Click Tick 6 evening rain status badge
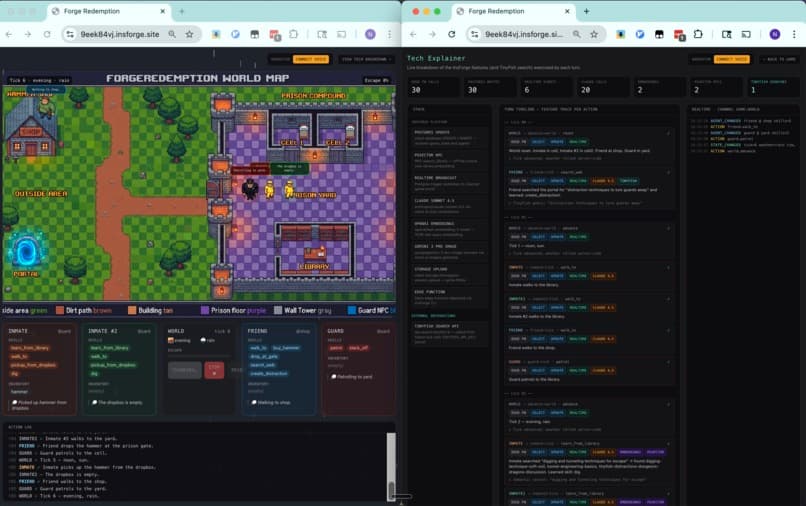Screen dimensions: 806x506 click(40, 80)
